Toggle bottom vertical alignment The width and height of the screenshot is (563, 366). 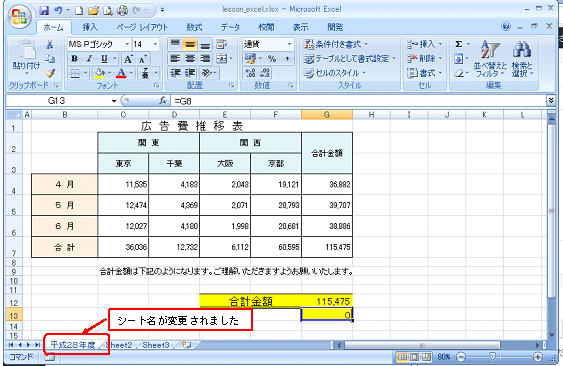205,45
